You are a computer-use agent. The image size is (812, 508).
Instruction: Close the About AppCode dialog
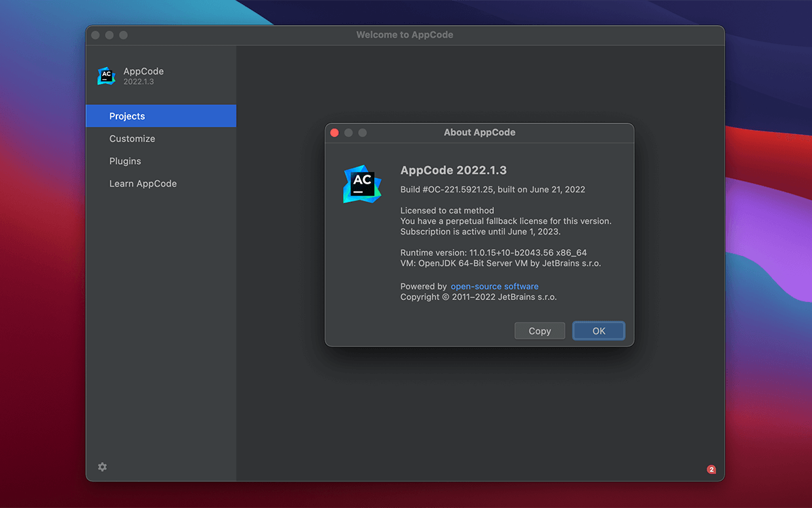(x=334, y=133)
